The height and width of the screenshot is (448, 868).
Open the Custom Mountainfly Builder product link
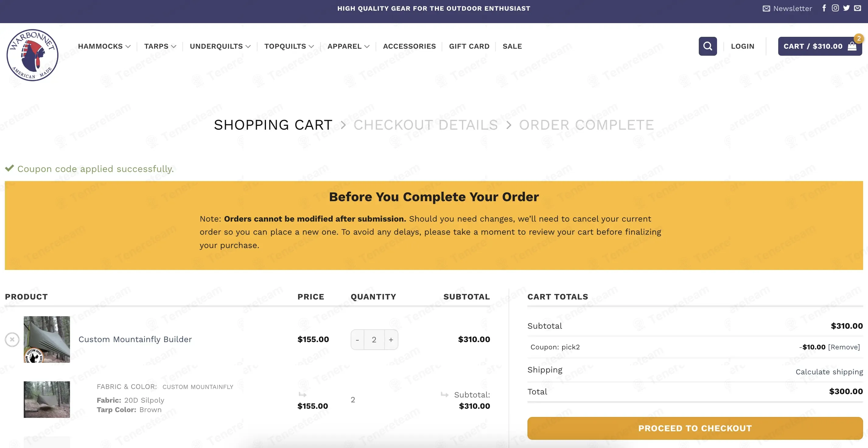[x=135, y=339]
